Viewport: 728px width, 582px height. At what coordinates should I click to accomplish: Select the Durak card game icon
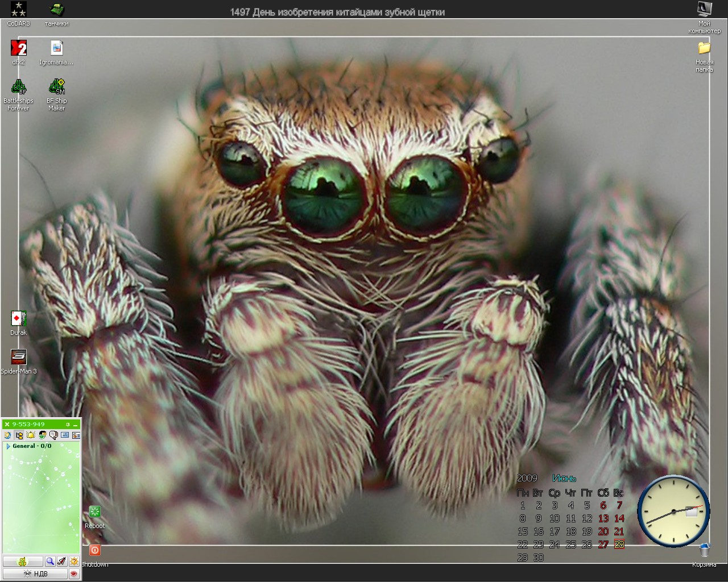18,323
